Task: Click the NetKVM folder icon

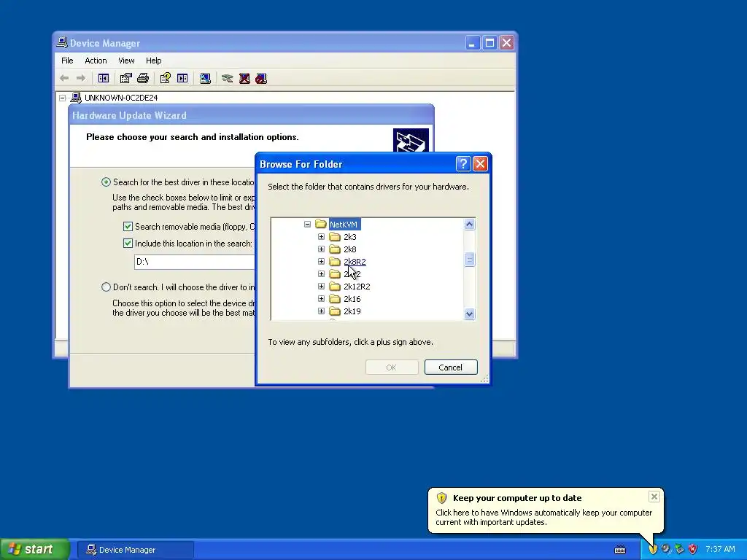Action: (x=321, y=225)
